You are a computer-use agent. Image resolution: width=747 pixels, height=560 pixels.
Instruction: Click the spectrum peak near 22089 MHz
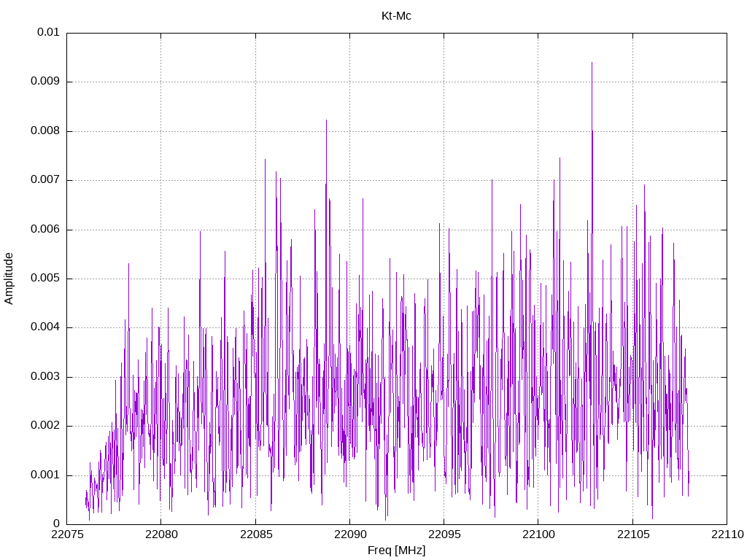point(326,120)
